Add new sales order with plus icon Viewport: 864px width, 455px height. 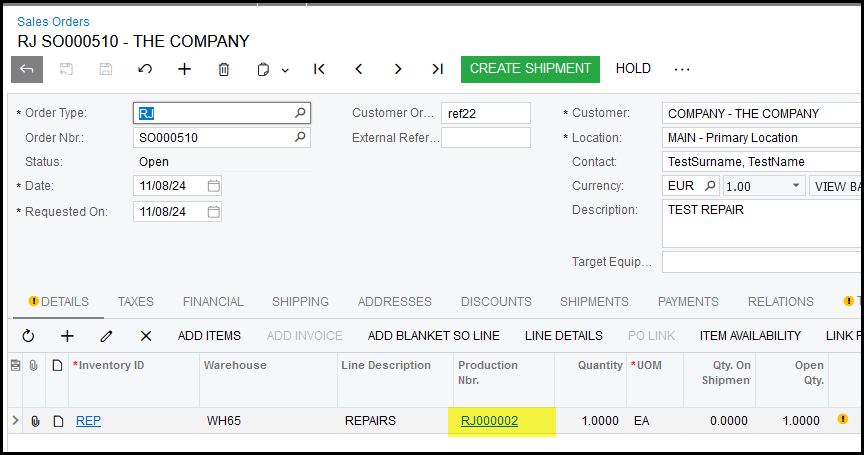pos(184,69)
